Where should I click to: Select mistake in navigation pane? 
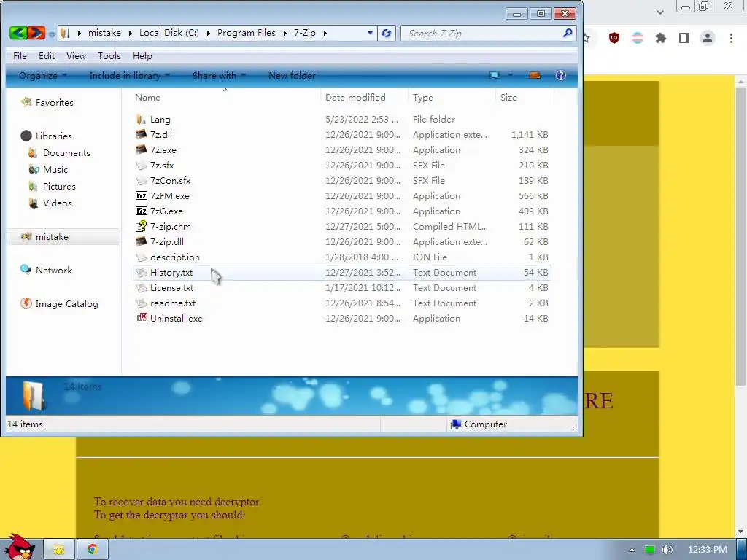[64, 237]
